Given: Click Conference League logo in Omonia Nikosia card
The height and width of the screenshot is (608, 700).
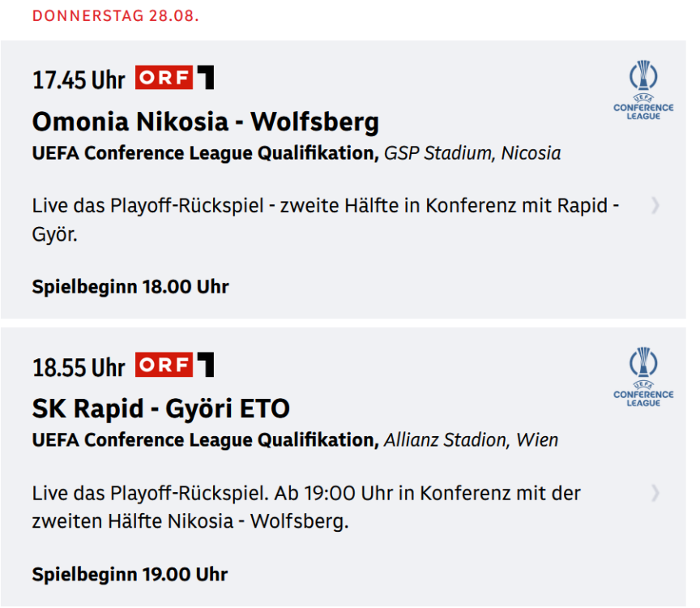Looking at the screenshot, I should point(643,91).
